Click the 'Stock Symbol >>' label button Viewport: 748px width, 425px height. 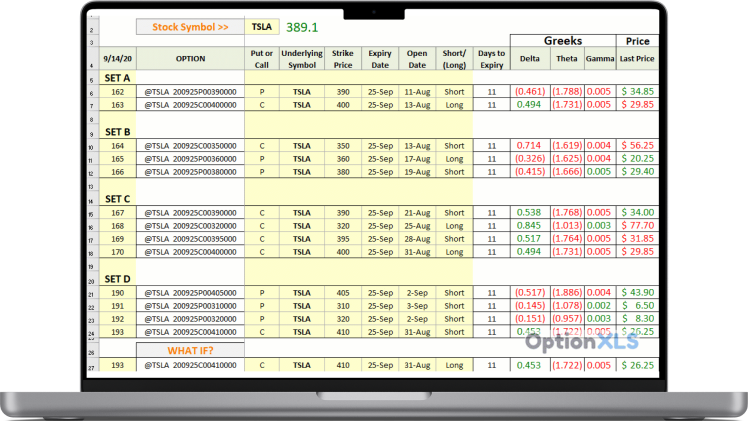click(x=190, y=27)
